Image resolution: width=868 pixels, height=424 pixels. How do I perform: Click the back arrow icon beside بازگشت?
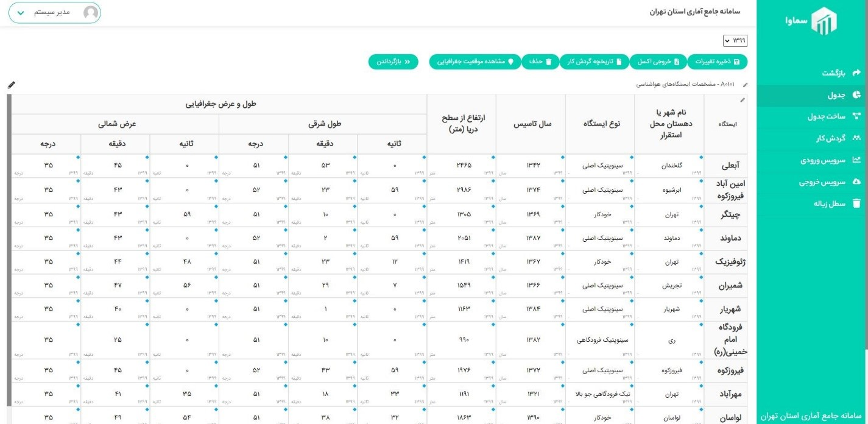856,73
